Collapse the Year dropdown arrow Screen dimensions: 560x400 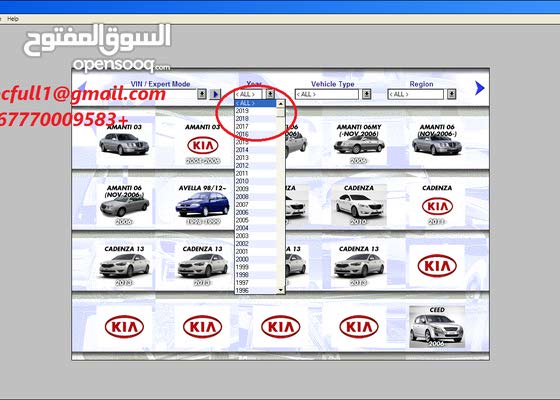coord(270,94)
